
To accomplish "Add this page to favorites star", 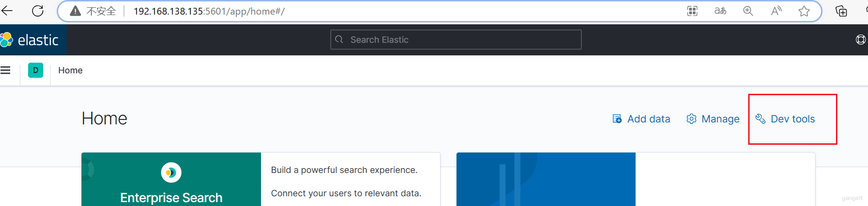I will pos(804,11).
